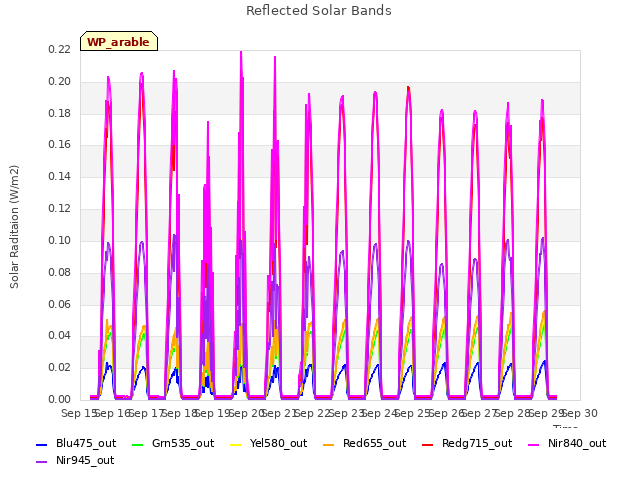Click the 0.00 y-axis tick label
This screenshot has height=480, width=640.
pyautogui.click(x=60, y=399)
